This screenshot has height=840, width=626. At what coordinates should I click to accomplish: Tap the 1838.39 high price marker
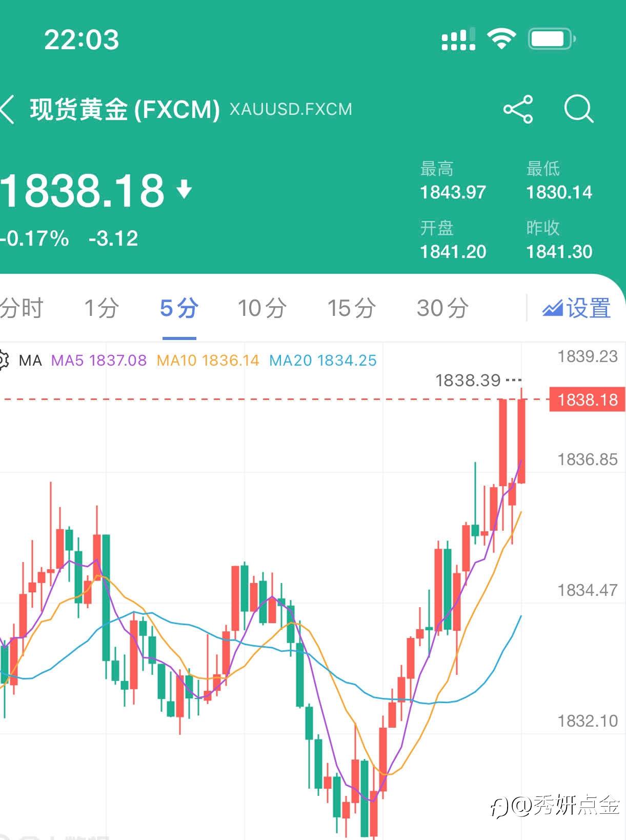[468, 381]
